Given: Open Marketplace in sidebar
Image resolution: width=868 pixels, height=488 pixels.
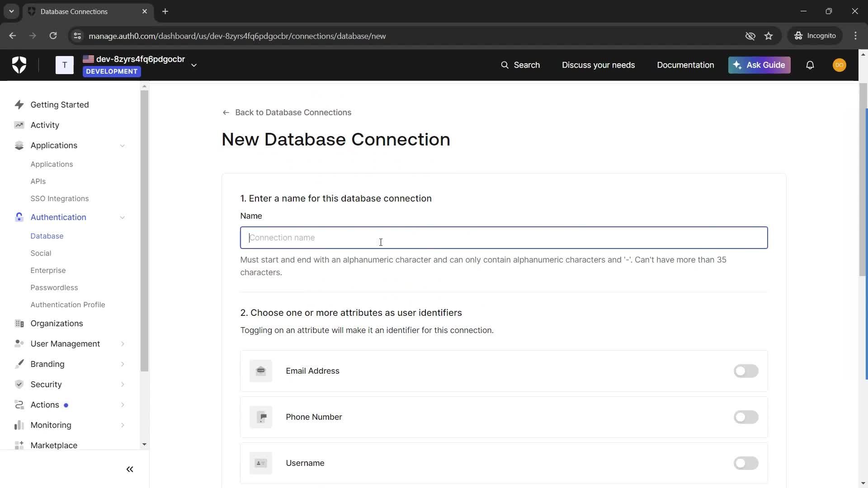Looking at the screenshot, I should (x=54, y=446).
